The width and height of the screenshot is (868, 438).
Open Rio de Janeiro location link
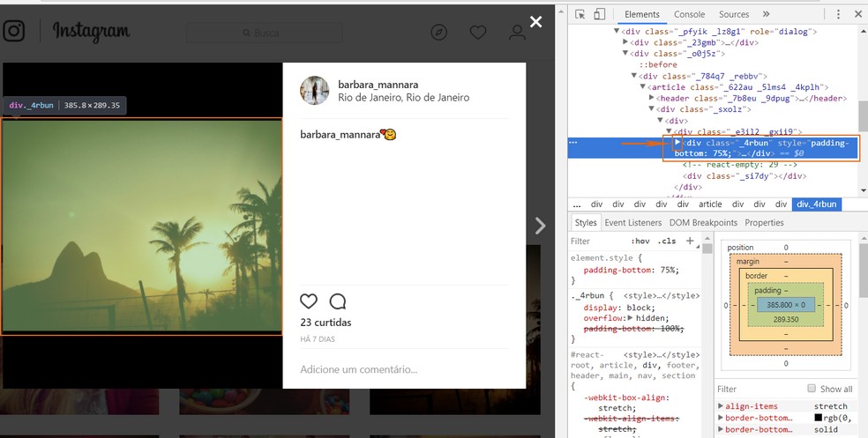coord(403,97)
